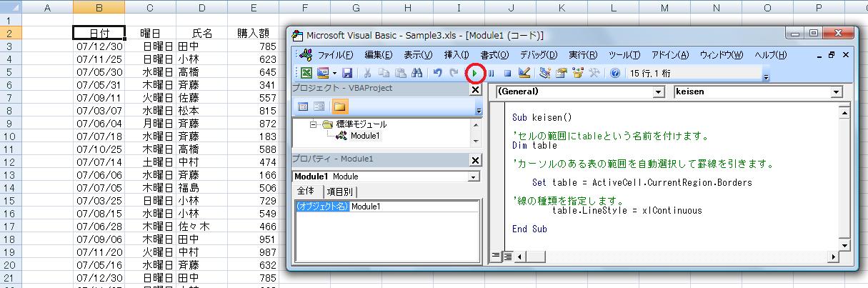Open the Insert UserForm dropdown arrow
868x288 pixels.
point(334,73)
